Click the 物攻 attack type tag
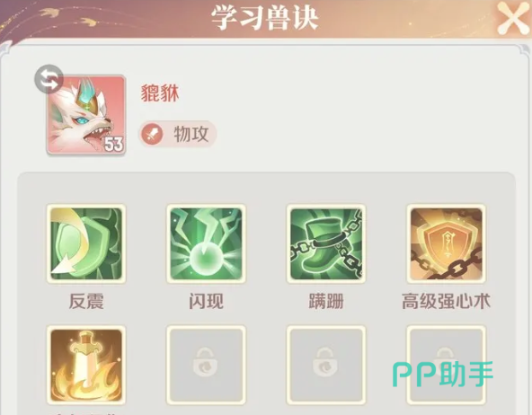Image resolution: width=532 pixels, height=415 pixels. [177, 134]
